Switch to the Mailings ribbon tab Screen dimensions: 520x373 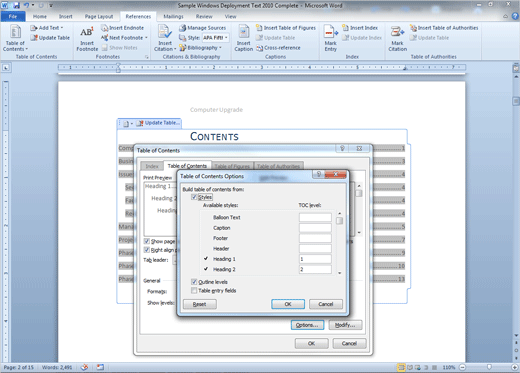pyautogui.click(x=173, y=17)
